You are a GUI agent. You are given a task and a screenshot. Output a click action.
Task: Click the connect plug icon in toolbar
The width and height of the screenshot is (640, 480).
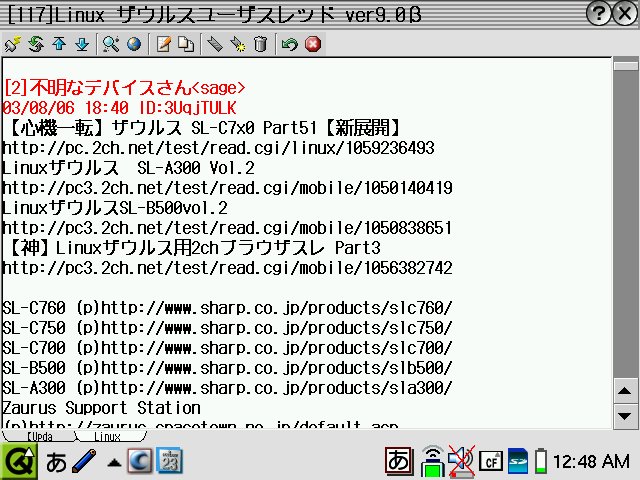click(13, 44)
